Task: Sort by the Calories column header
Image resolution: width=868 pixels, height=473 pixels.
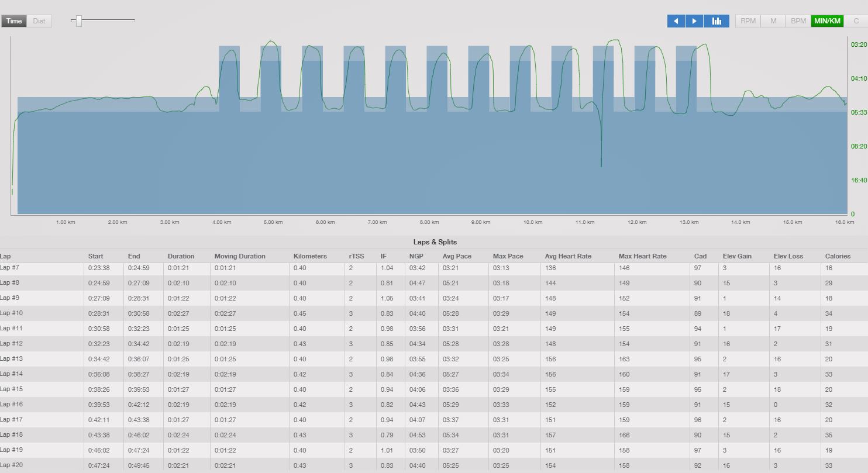Action: click(838, 256)
